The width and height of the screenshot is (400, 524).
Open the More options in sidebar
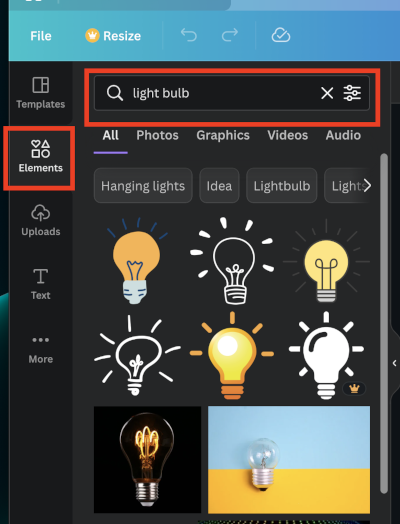tap(40, 349)
